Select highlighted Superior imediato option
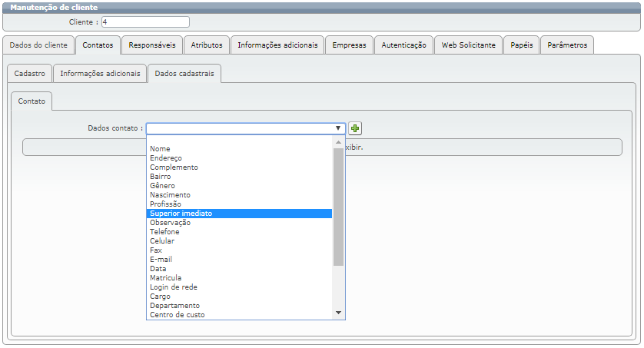Viewport: 644px width, 348px height. (239, 214)
